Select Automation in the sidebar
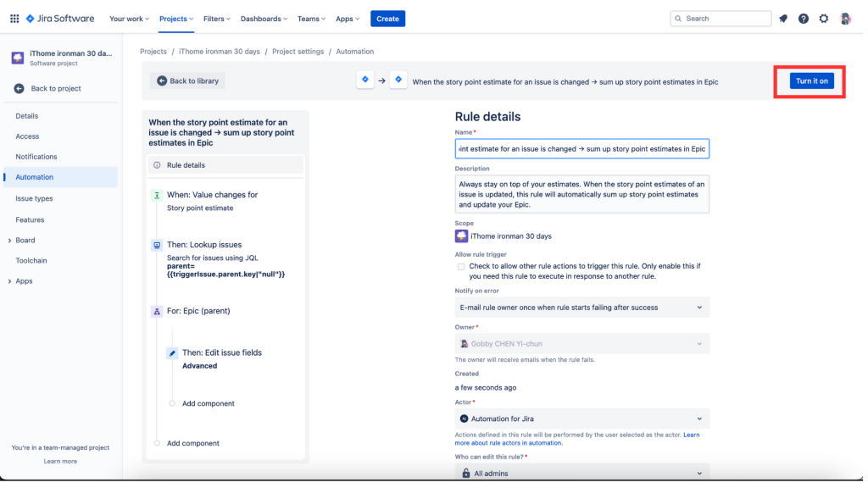868x488 pixels. 60,178
